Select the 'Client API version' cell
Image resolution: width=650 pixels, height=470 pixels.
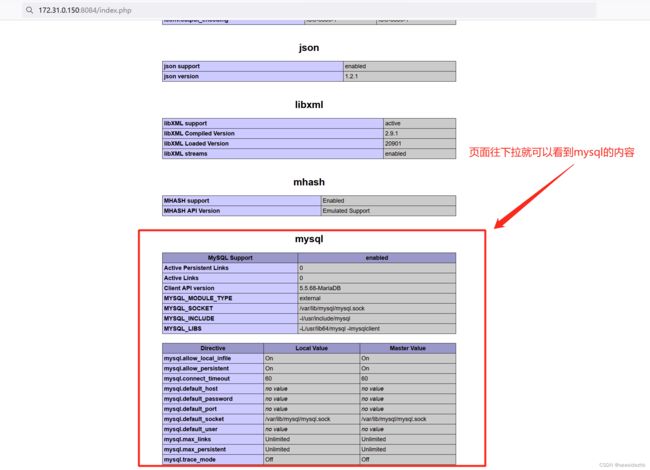tap(230, 288)
